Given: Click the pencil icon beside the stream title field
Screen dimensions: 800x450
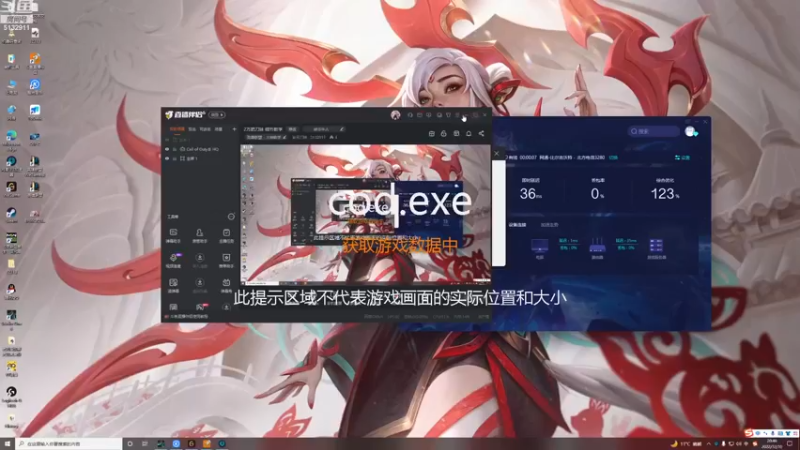Looking at the screenshot, I should point(341,129).
